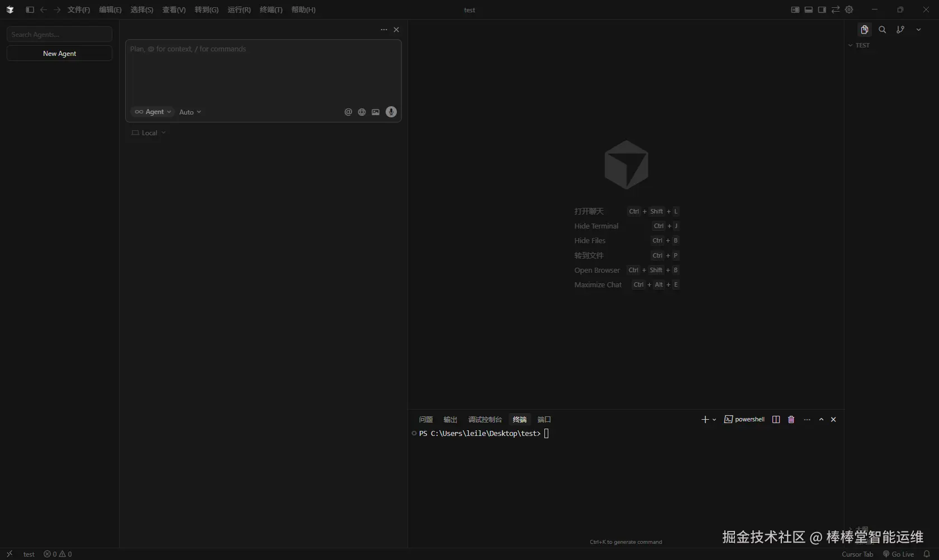Click the Cursor logo in the title bar
Screen dimensions: 939x560
[x=10, y=10]
